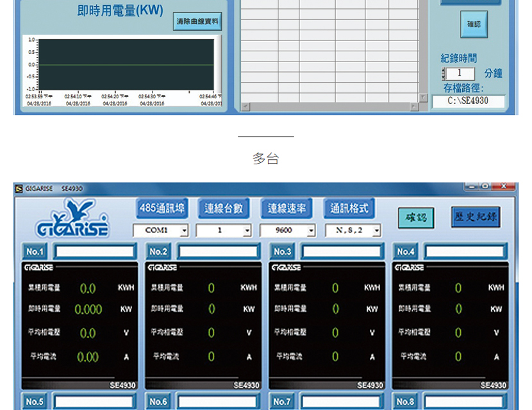The height and width of the screenshot is (410, 532).
Task: Click the No.1 name input field
Action: click(96, 252)
